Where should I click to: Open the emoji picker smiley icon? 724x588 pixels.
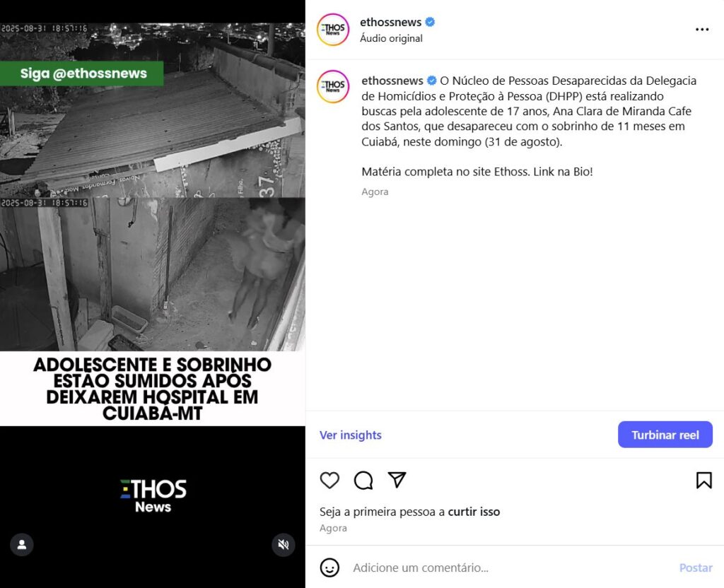pyautogui.click(x=329, y=568)
